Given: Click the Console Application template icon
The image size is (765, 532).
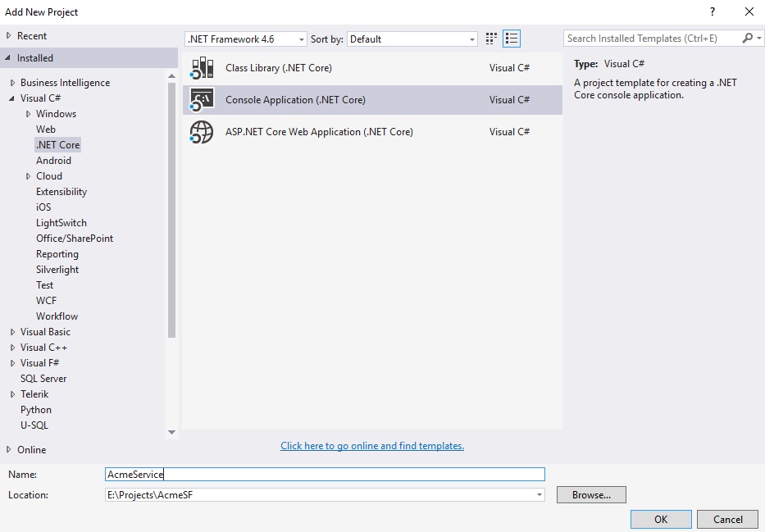Looking at the screenshot, I should (202, 100).
